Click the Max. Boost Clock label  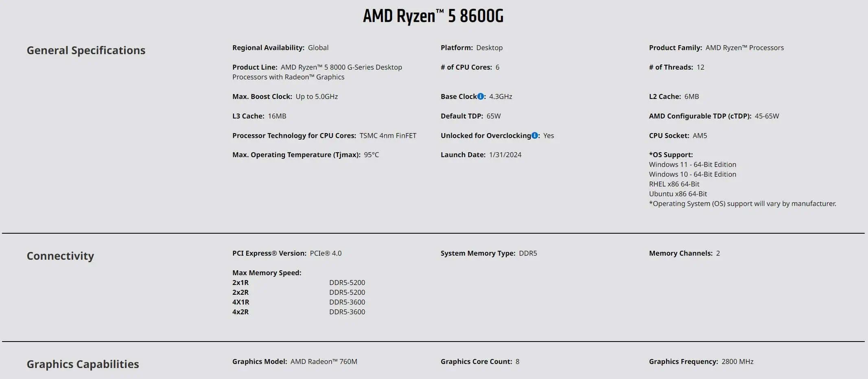tap(262, 97)
